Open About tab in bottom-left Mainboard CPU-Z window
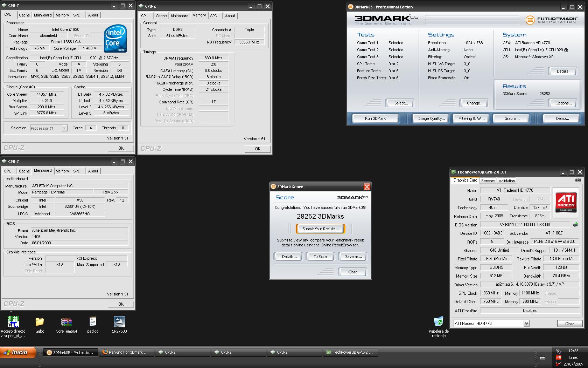This screenshot has height=368, width=588. [x=93, y=171]
